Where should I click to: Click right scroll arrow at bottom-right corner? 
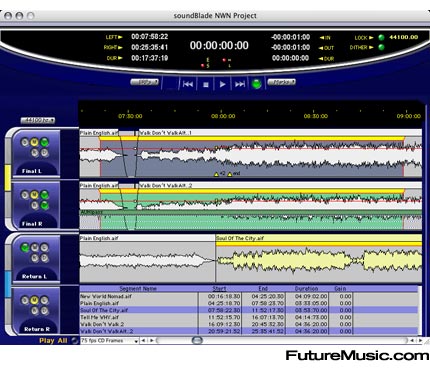pyautogui.click(x=420, y=341)
